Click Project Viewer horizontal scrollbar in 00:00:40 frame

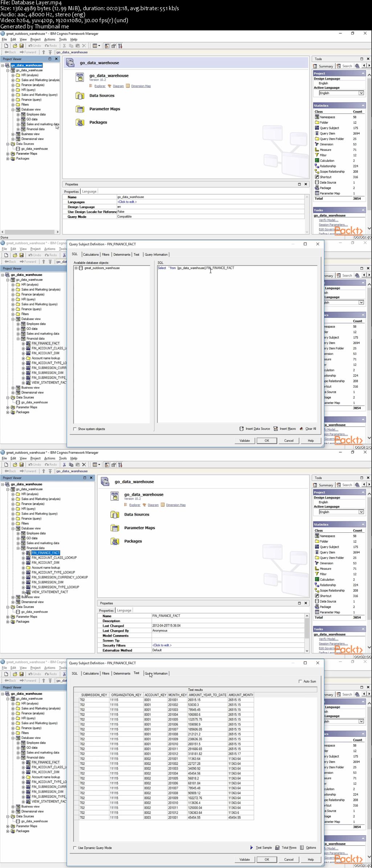[x=30, y=232]
